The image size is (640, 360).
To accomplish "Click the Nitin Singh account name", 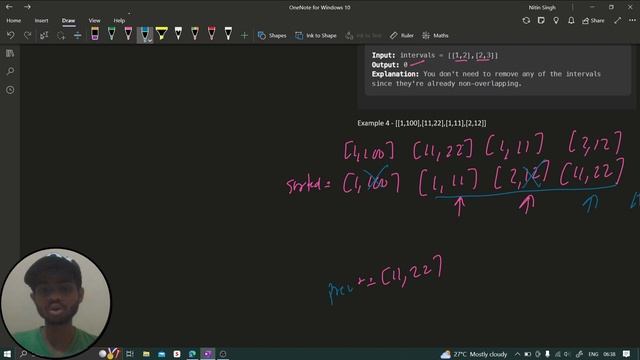I will point(542,7).
